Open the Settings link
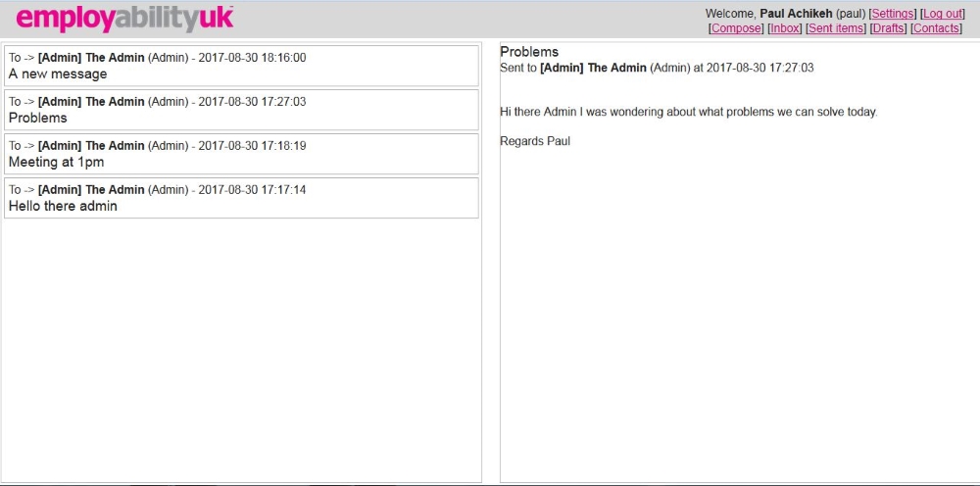 [892, 14]
